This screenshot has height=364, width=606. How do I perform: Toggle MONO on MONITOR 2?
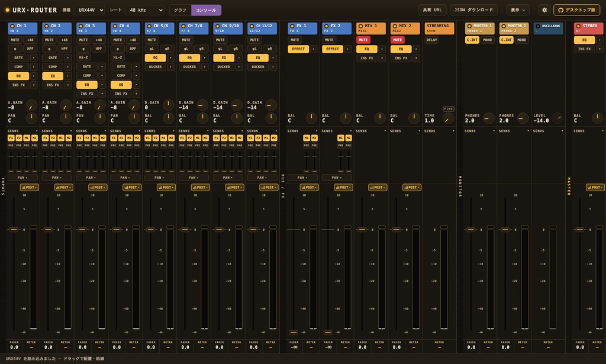pos(521,40)
